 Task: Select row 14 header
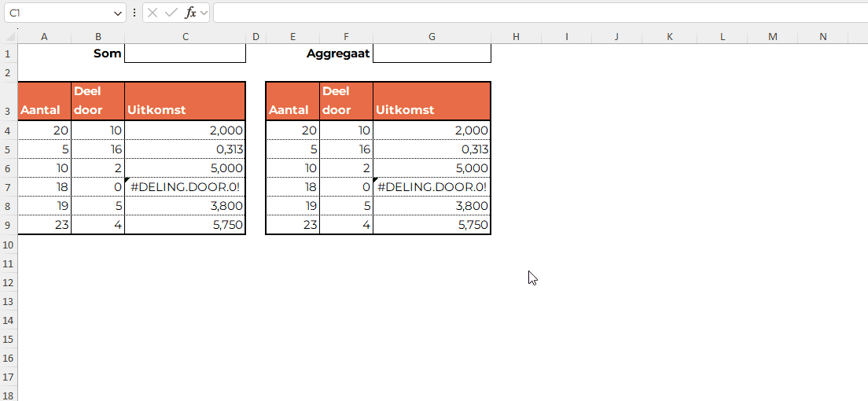click(9, 320)
